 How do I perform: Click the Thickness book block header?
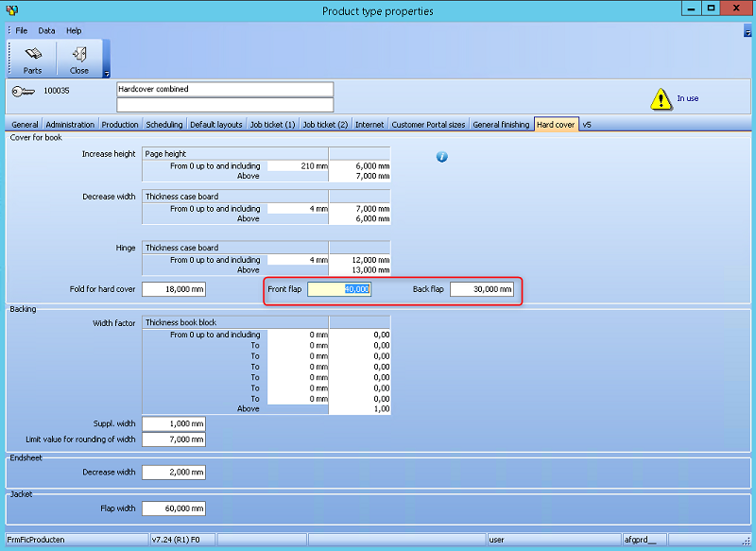click(x=235, y=322)
